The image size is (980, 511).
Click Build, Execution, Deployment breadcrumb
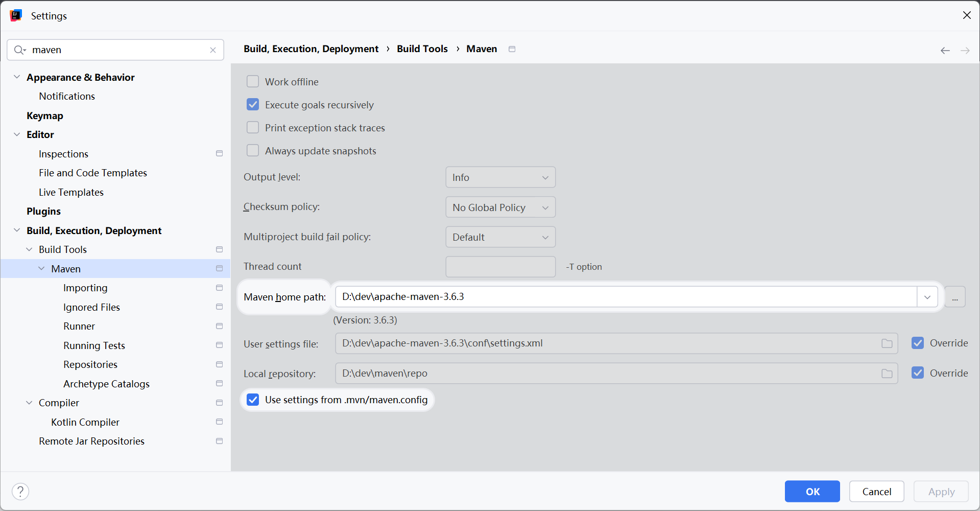click(x=311, y=49)
